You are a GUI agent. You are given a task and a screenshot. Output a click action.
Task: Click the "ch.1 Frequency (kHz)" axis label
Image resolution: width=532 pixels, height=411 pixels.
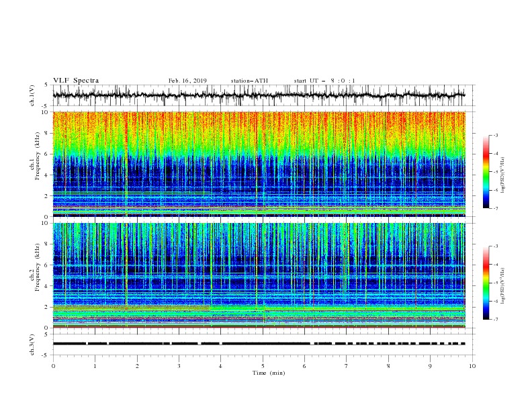click(35, 156)
